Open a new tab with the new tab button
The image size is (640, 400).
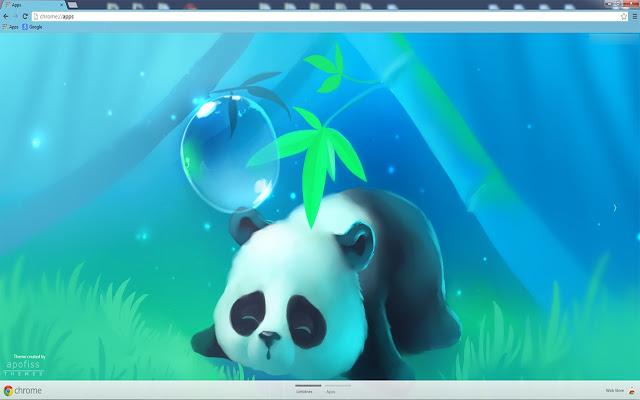[x=72, y=5]
